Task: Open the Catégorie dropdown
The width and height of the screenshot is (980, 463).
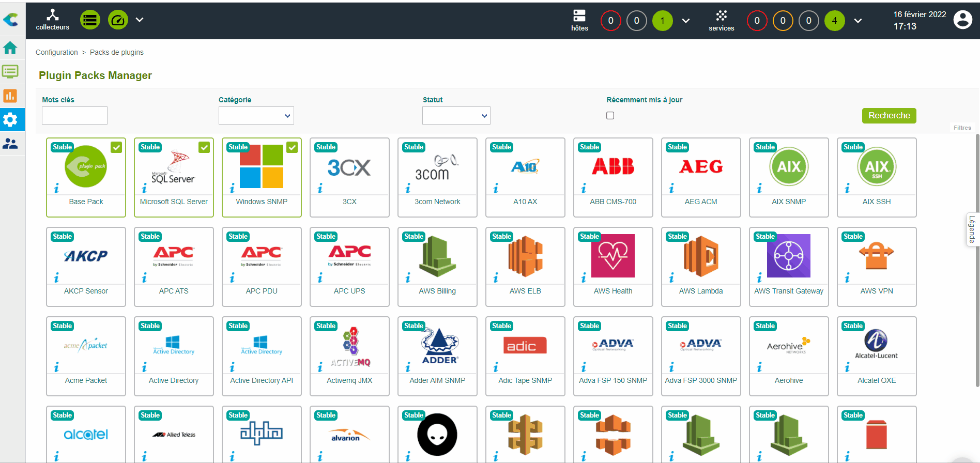Action: [x=256, y=116]
